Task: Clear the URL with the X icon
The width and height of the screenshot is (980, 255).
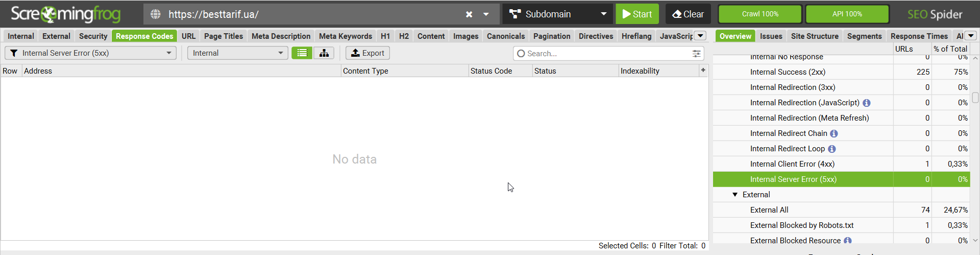Action: coord(469,14)
